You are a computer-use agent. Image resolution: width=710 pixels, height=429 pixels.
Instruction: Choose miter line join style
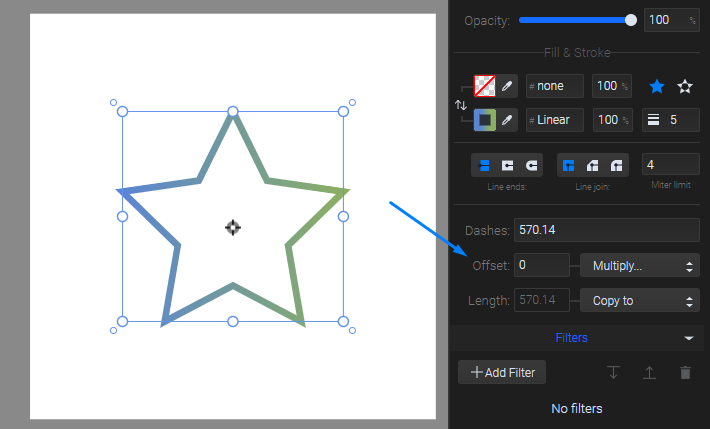click(x=568, y=165)
